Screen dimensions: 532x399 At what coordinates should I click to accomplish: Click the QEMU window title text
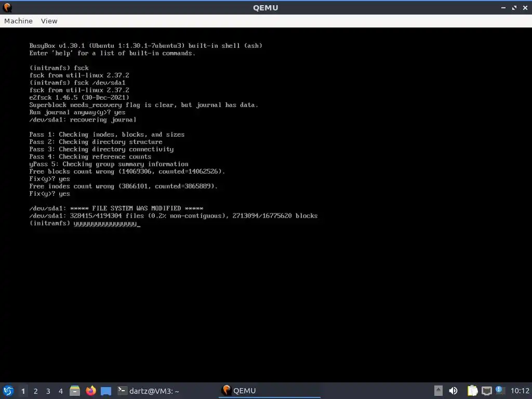(x=265, y=7)
